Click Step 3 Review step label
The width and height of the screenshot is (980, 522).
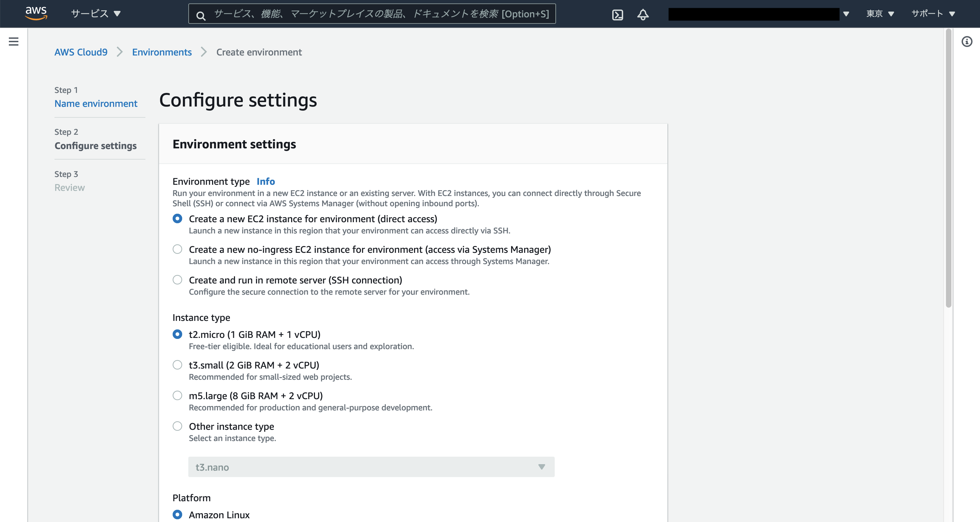pyautogui.click(x=69, y=187)
